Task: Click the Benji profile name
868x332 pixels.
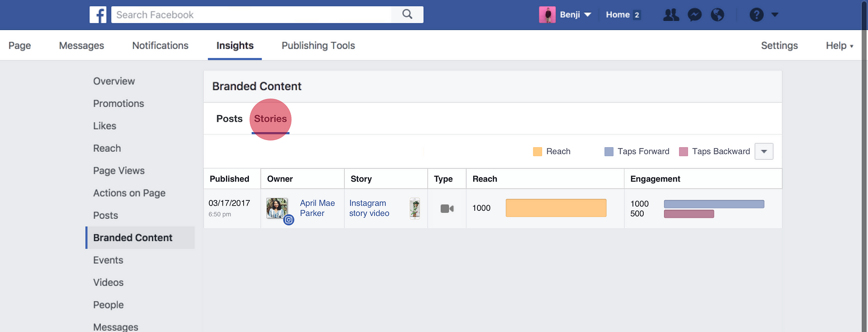Action: tap(570, 15)
